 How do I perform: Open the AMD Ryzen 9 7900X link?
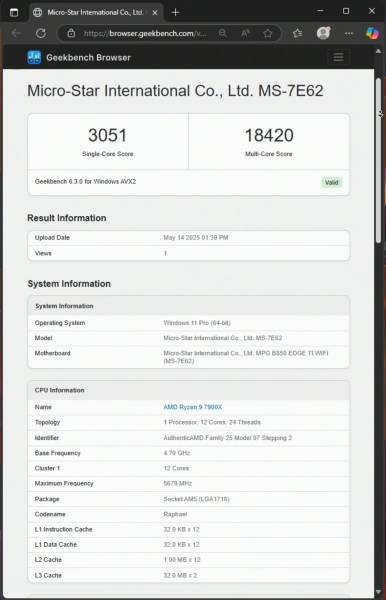click(193, 407)
